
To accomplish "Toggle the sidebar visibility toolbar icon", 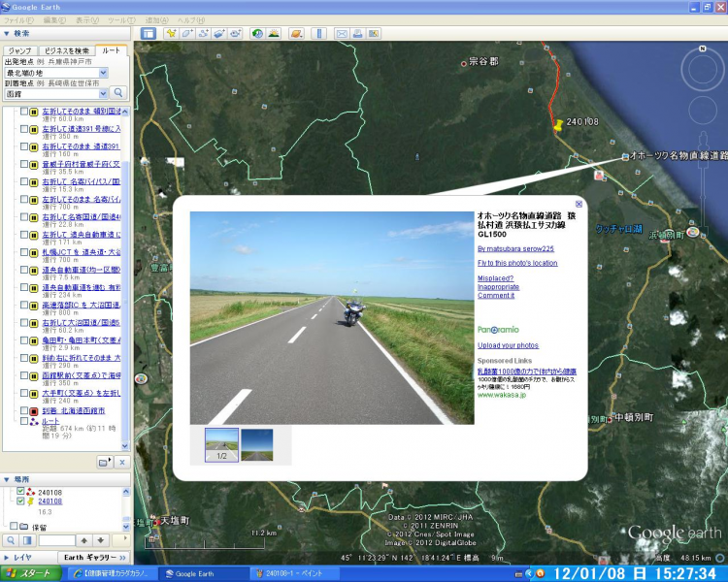I will click(149, 33).
